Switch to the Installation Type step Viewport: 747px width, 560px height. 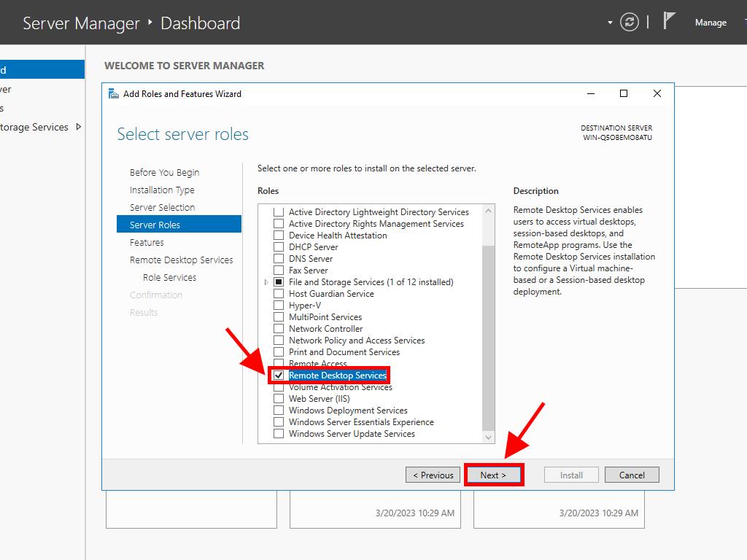(162, 190)
